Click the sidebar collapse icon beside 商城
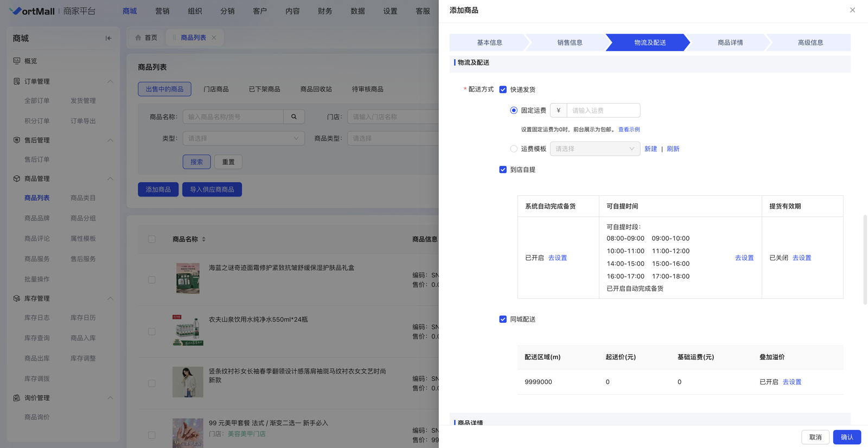This screenshot has width=868, height=448. pyautogui.click(x=108, y=39)
